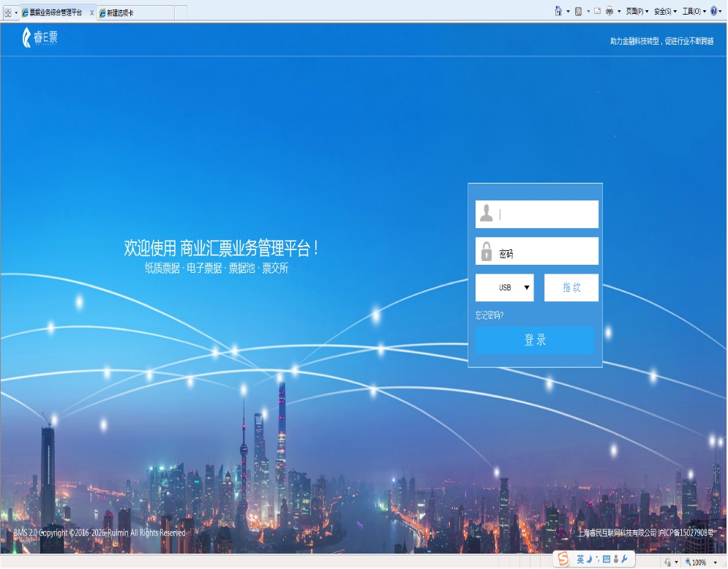Screen dimensions: 728x569
Task: Click the Help question mark icon
Action: pos(714,11)
